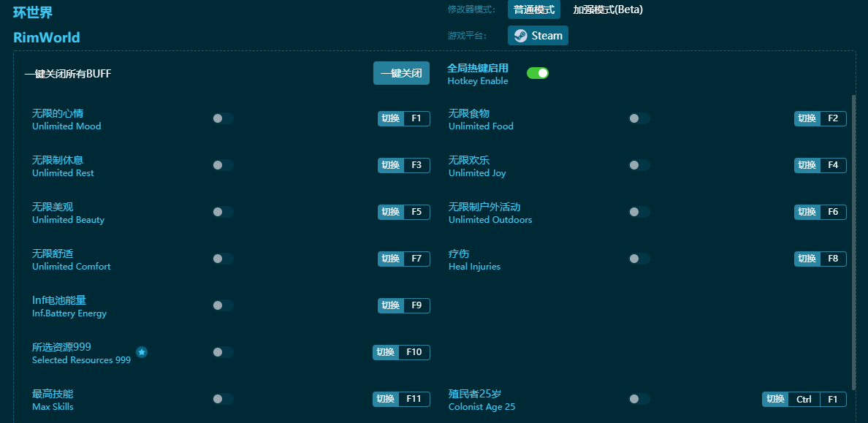
Task: Switch on Unlimited Outdoors
Action: (639, 212)
